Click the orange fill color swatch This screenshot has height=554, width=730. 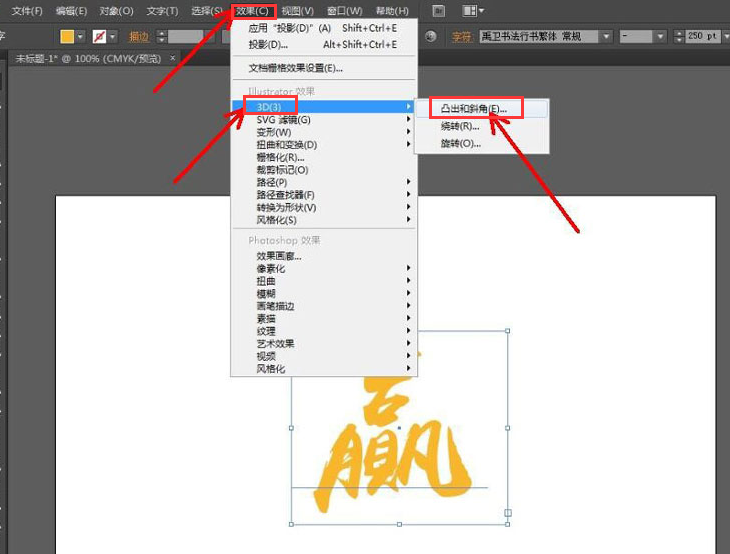coord(67,36)
